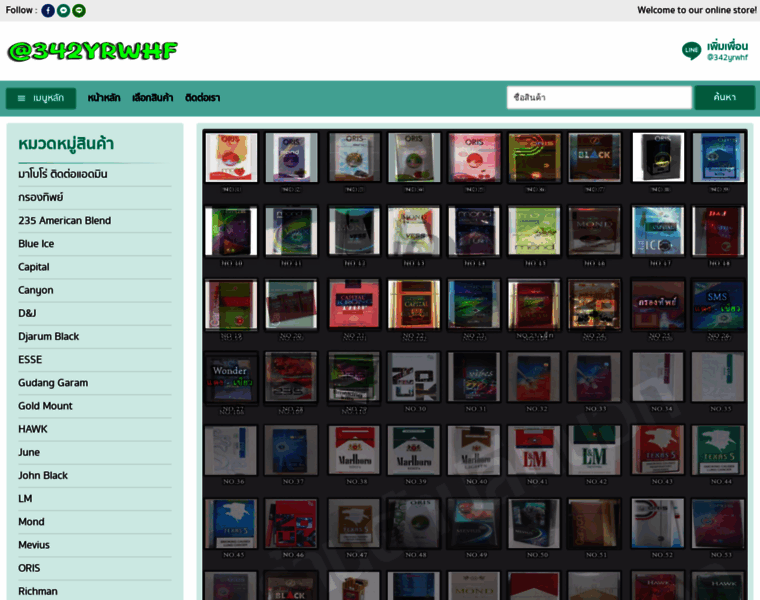
Task: Select the ORIS Black thumbnail NO.7
Action: (594, 158)
